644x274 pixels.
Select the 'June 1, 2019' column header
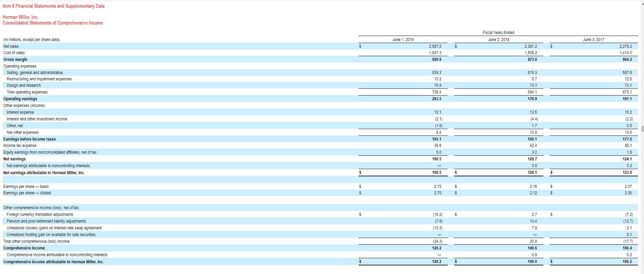coord(403,40)
